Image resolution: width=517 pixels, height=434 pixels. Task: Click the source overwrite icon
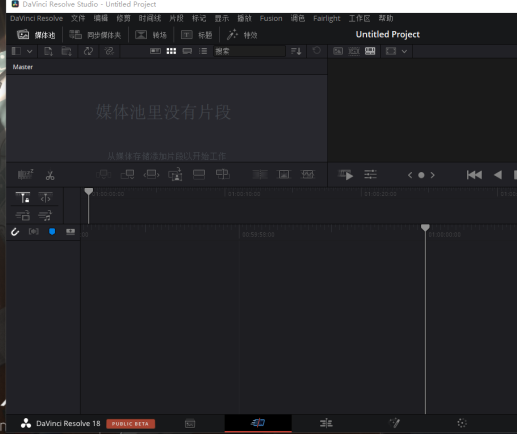coord(223,174)
